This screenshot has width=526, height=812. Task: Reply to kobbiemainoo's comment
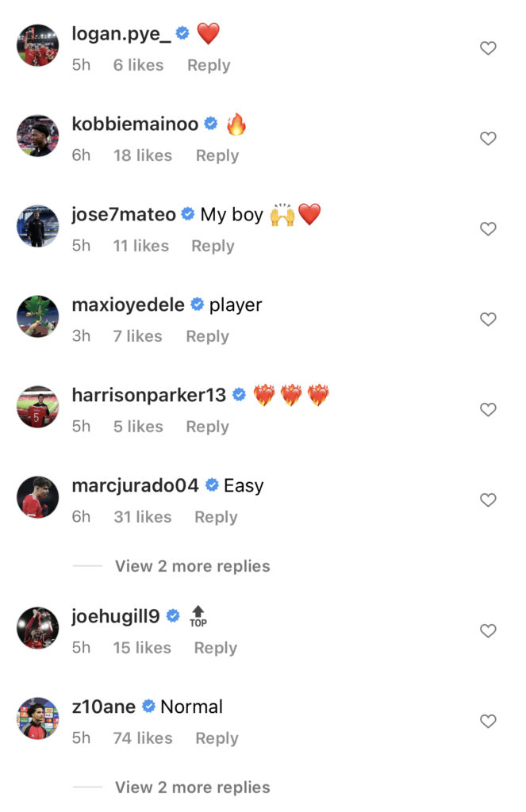point(217,155)
